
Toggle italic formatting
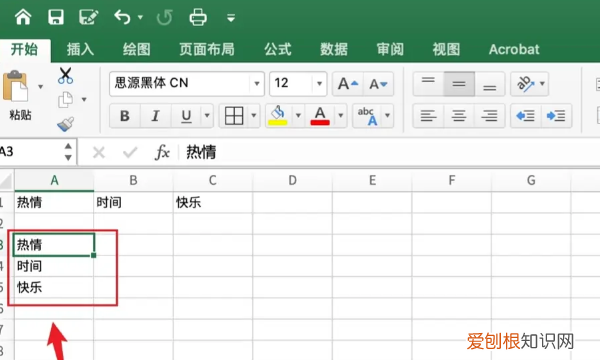click(x=155, y=116)
